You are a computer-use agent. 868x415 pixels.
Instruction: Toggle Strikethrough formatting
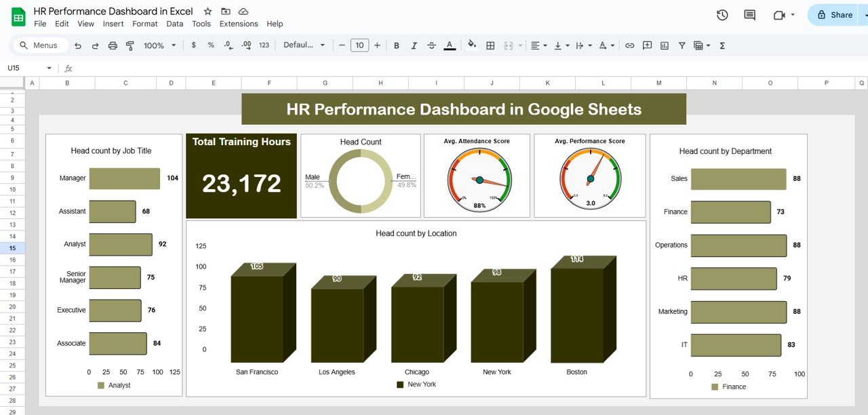click(432, 45)
